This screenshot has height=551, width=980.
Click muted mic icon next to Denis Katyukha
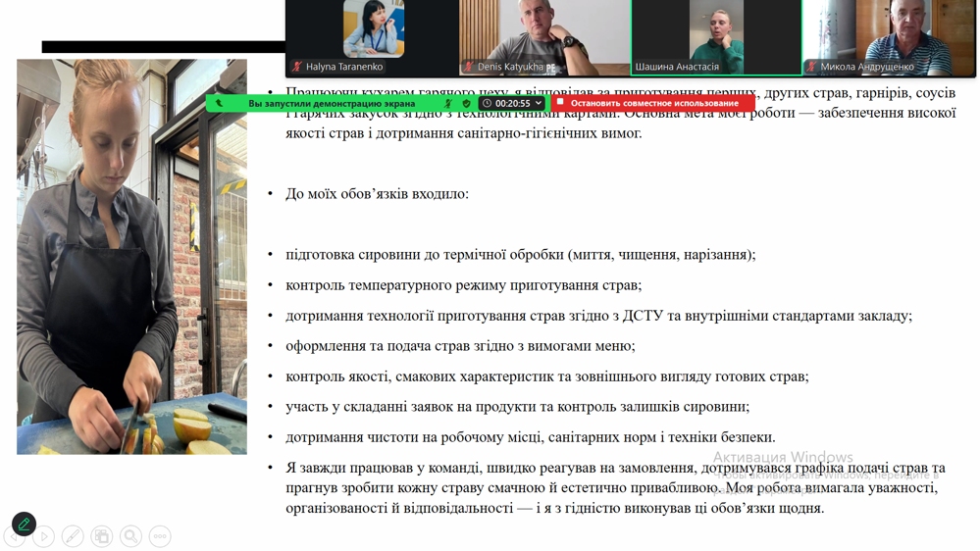(x=469, y=67)
